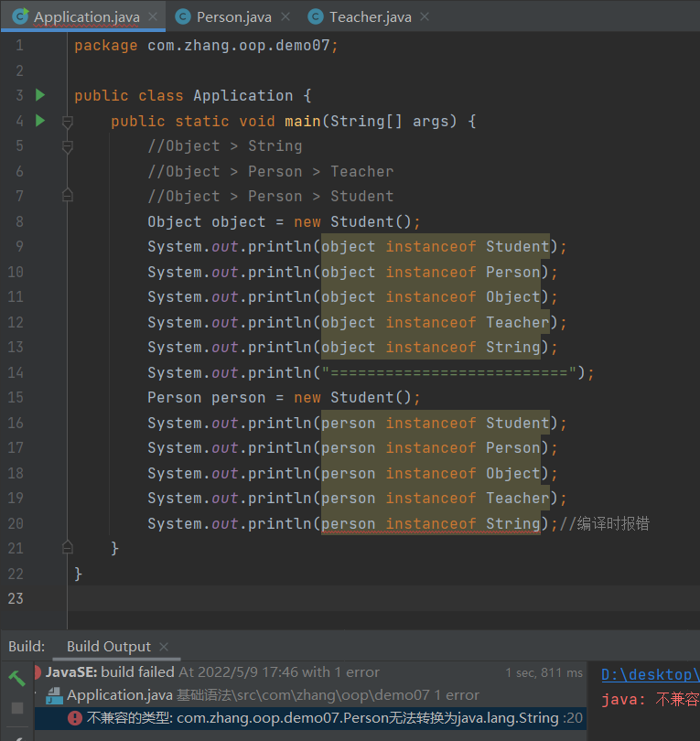Collapse the comment block fold marker on line 5
The height and width of the screenshot is (741, 700).
(x=68, y=146)
